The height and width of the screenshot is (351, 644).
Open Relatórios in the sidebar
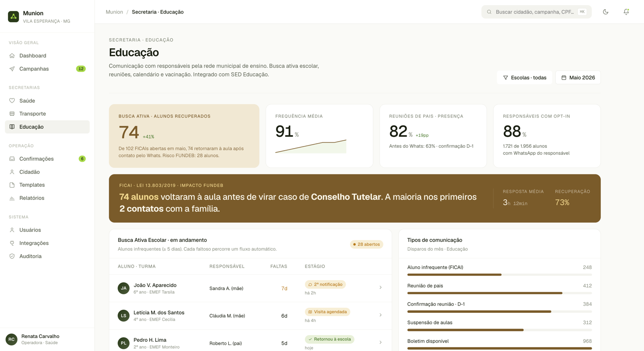47,198
